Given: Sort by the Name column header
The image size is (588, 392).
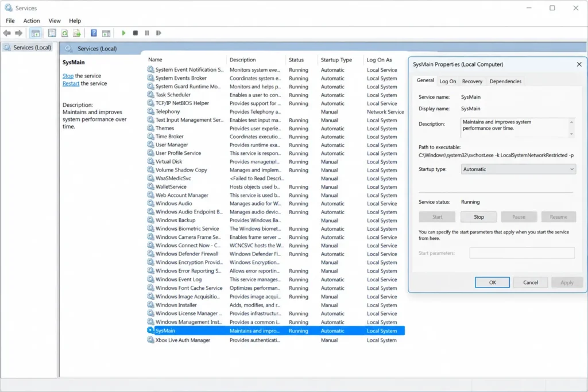Looking at the screenshot, I should click(155, 60).
